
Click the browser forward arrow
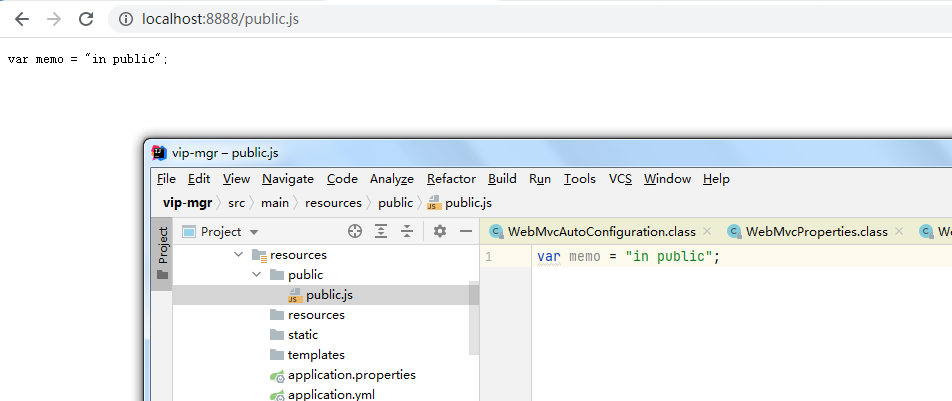[x=54, y=19]
